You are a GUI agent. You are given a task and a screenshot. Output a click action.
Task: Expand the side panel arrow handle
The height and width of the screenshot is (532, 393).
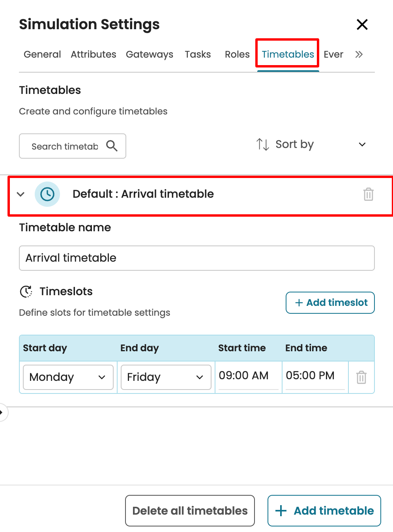2,412
